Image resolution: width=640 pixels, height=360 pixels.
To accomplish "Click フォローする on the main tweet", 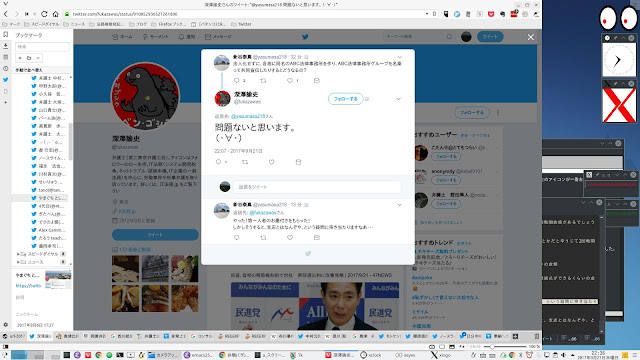I will pyautogui.click(x=345, y=99).
